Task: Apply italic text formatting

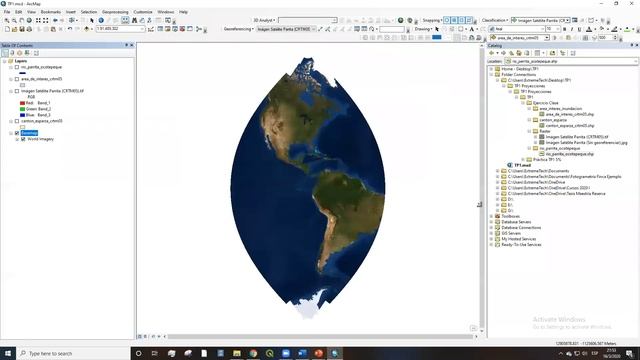Action: (x=572, y=29)
